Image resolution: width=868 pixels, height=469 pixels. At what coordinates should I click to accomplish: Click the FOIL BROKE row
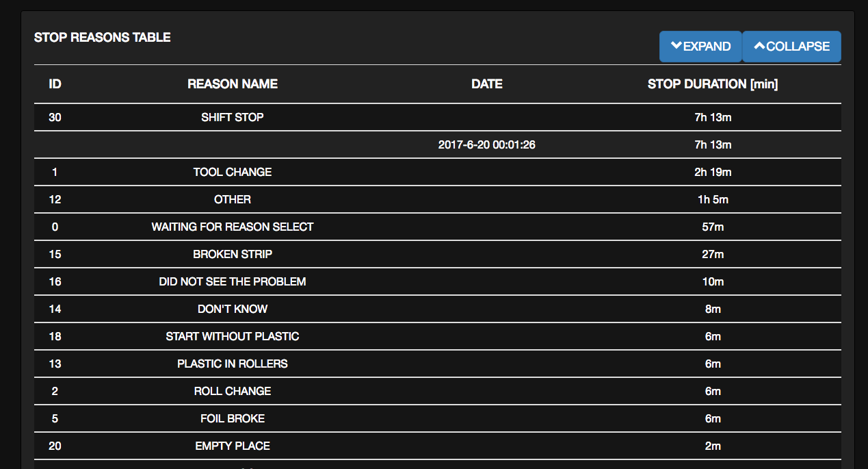tap(438, 418)
